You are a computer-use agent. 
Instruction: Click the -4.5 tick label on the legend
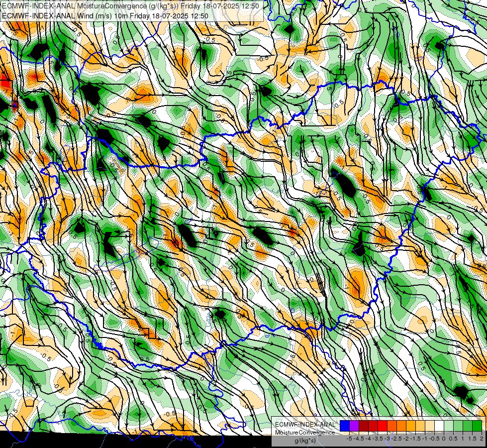(x=359, y=439)
